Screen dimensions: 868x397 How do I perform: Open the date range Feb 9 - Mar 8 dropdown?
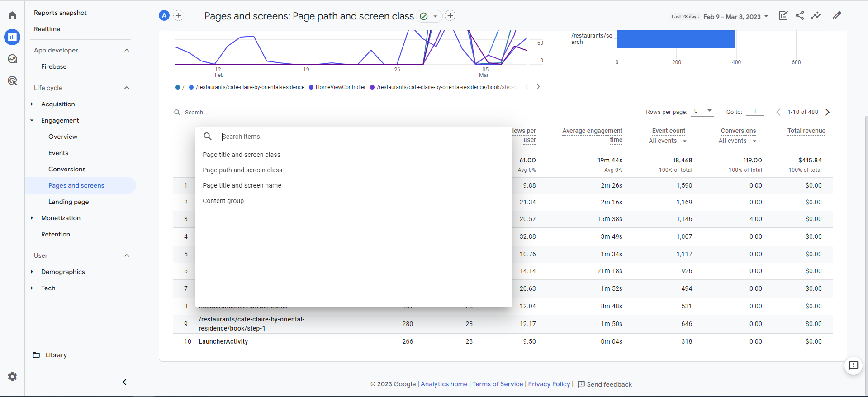(x=735, y=17)
